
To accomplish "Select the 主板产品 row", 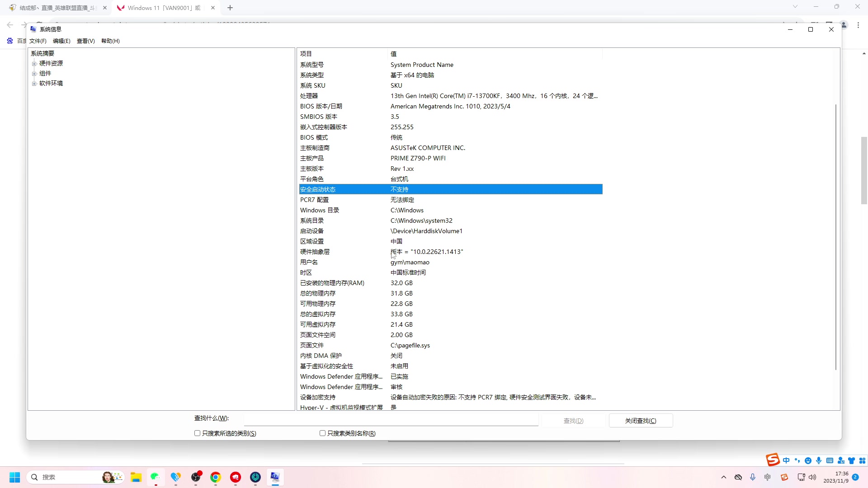I will [451, 158].
